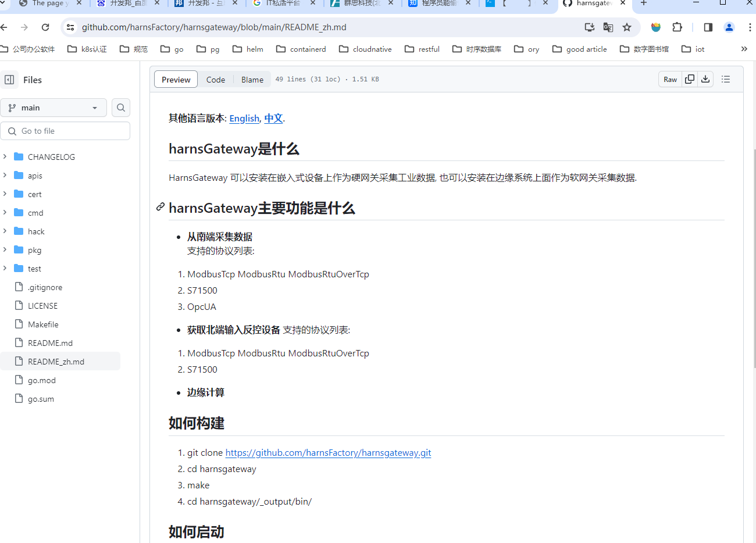
Task: Open the translate page icon
Action: point(608,27)
